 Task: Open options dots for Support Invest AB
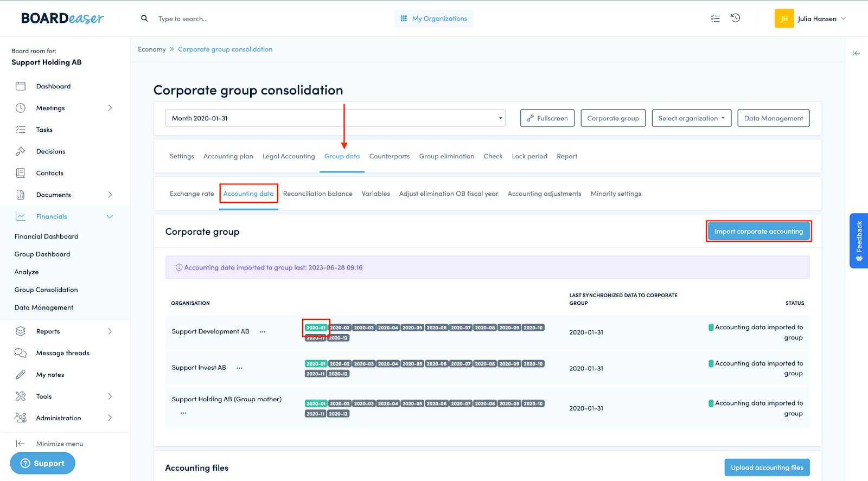[239, 368]
